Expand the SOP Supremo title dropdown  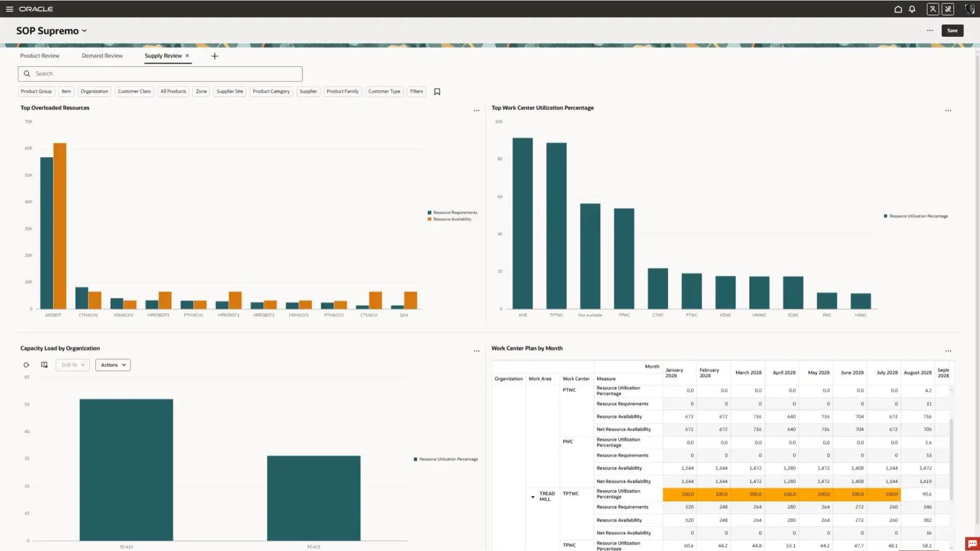(84, 31)
